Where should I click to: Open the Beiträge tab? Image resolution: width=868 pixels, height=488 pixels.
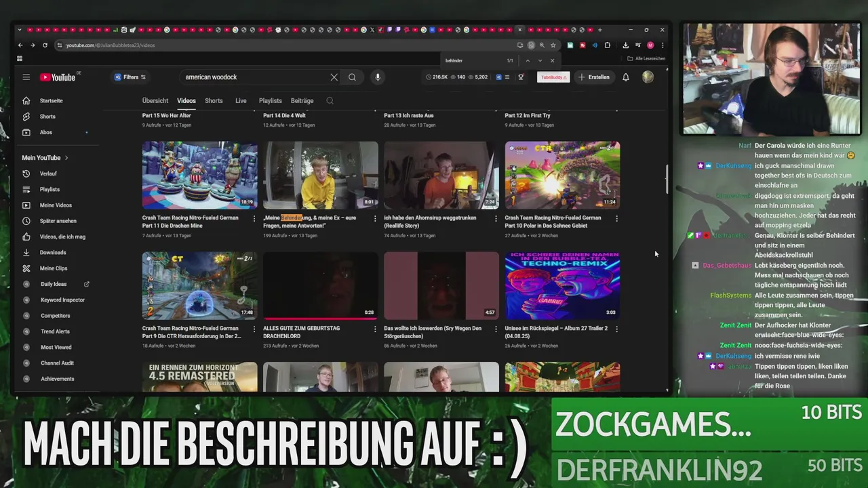302,101
